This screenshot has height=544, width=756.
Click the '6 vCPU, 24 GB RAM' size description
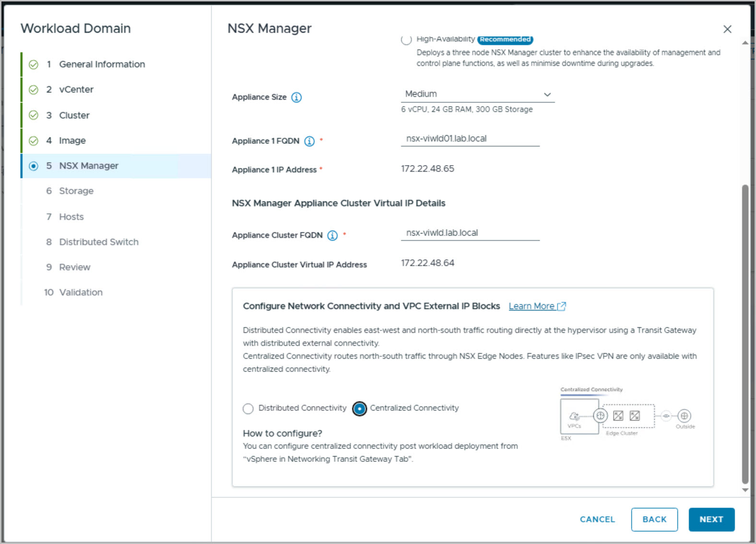[x=467, y=109]
